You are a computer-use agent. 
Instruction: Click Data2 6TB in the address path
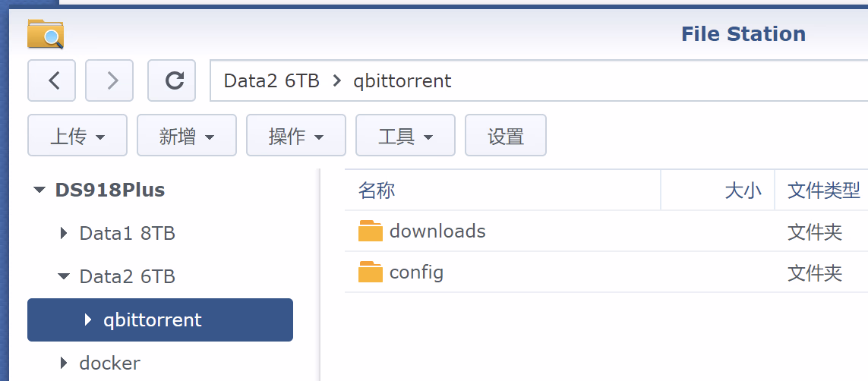click(271, 80)
